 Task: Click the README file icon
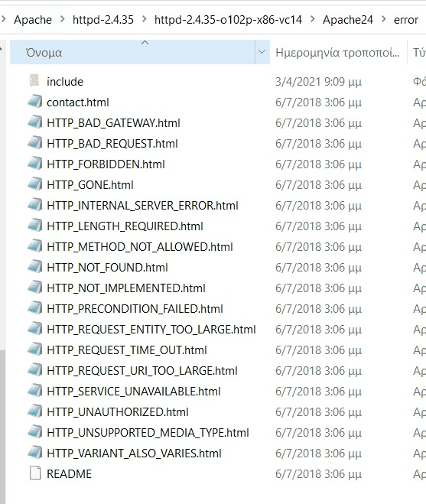click(35, 473)
